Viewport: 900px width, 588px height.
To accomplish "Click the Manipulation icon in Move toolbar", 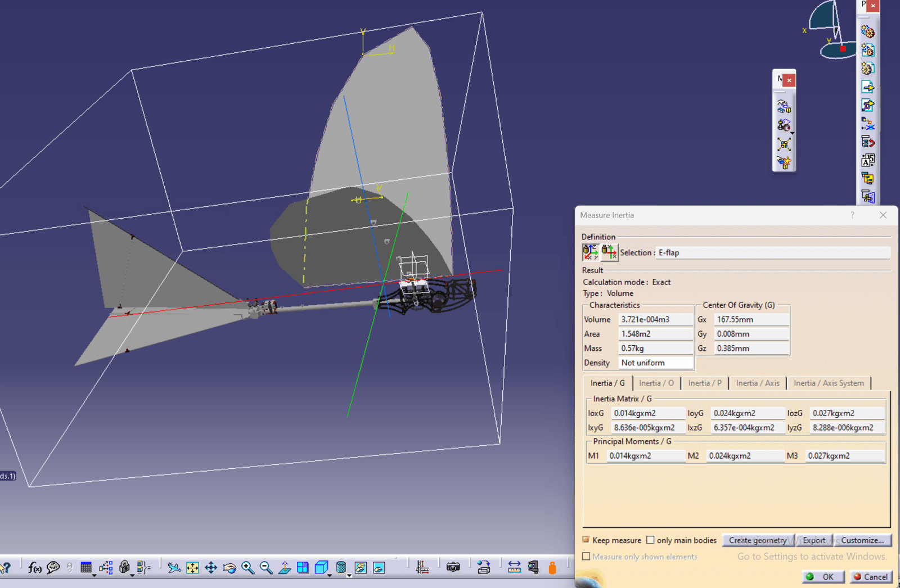I will (x=784, y=106).
